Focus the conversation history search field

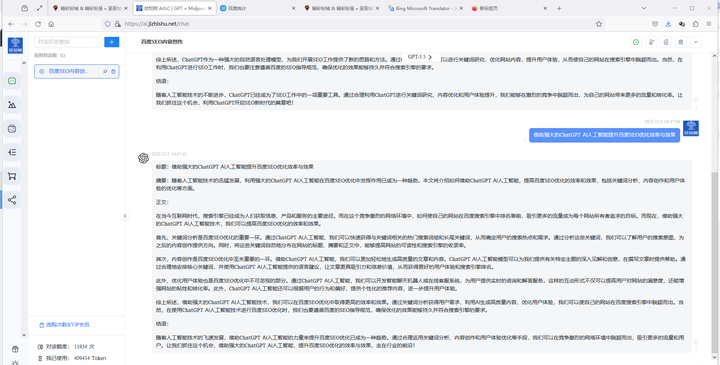point(68,42)
